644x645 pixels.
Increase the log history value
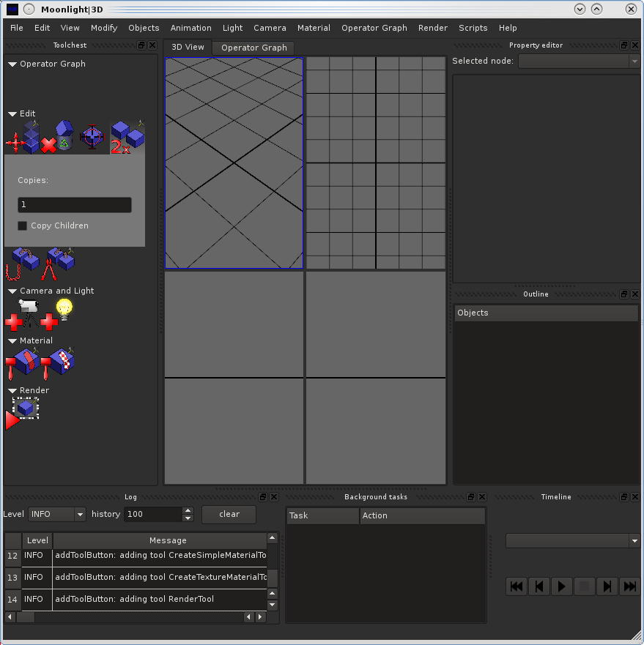pyautogui.click(x=188, y=510)
